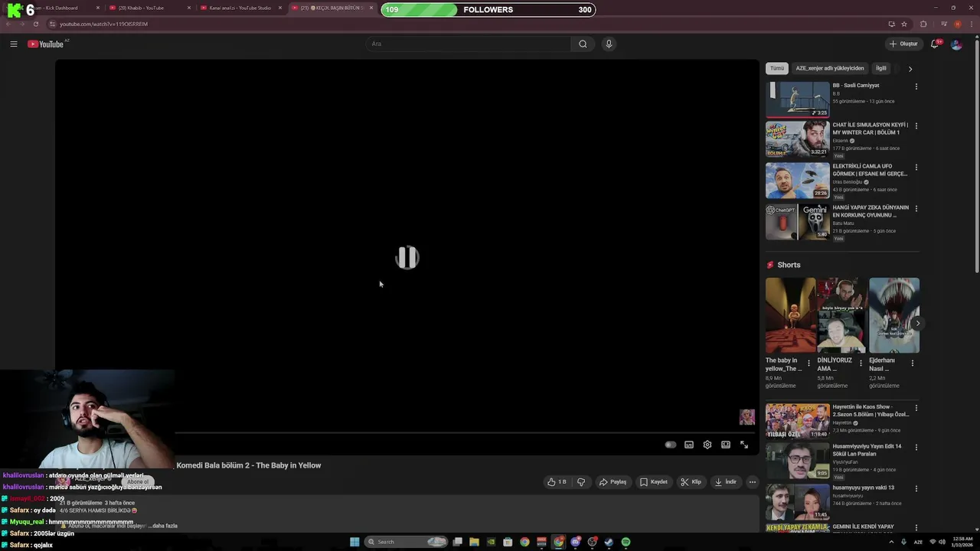Click the Kaydet save button
Image resolution: width=980 pixels, height=551 pixels.
click(x=654, y=482)
